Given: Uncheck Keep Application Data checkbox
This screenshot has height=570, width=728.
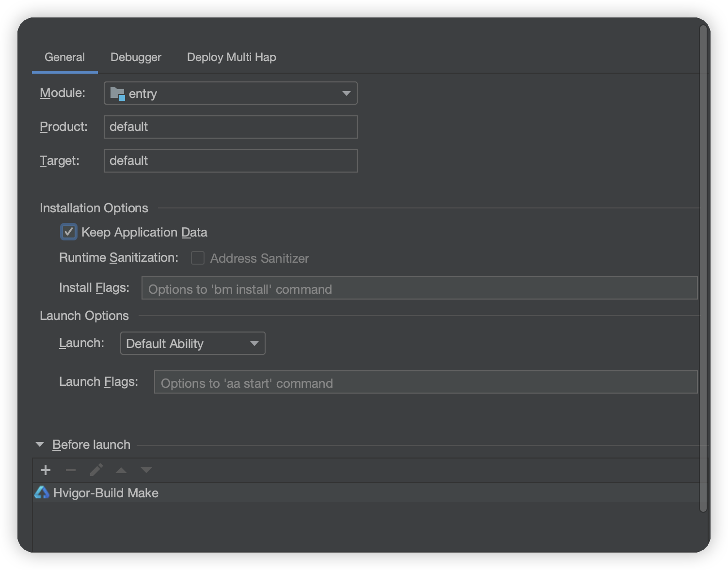Looking at the screenshot, I should pyautogui.click(x=68, y=232).
